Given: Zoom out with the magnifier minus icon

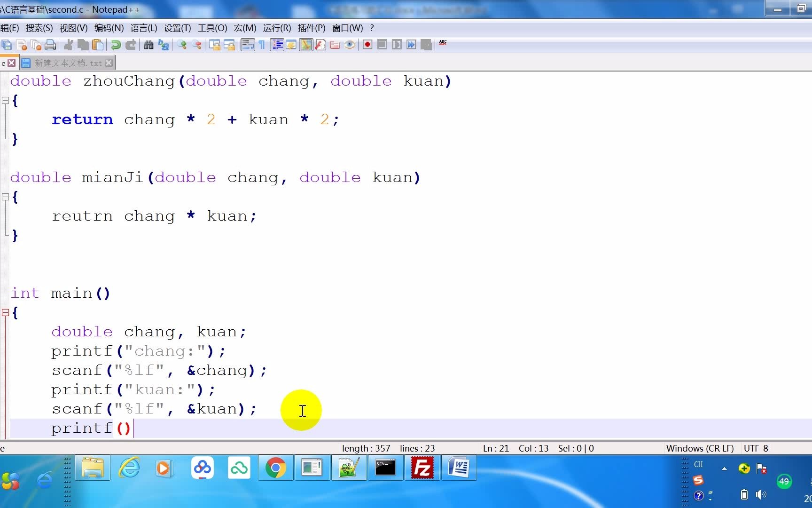Looking at the screenshot, I should [196, 45].
